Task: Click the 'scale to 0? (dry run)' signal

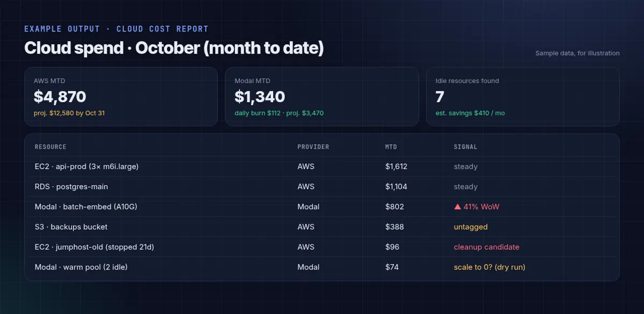Action: [489, 267]
